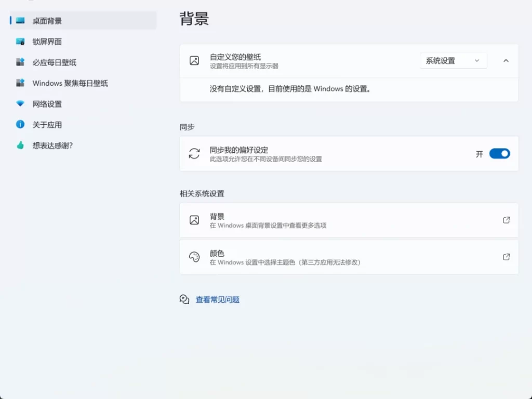This screenshot has width=532, height=399.
Task: Turn off the 同步我的偏好设定 toggle
Action: point(499,154)
